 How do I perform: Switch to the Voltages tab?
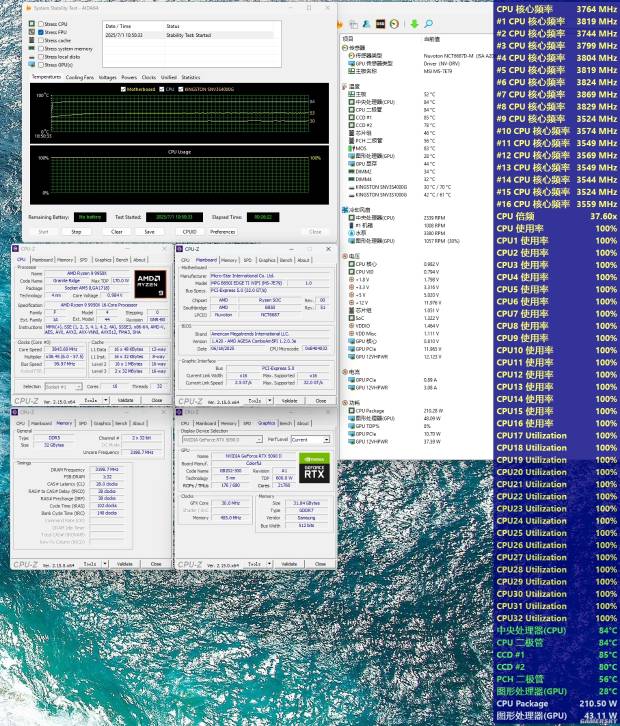tap(107, 77)
